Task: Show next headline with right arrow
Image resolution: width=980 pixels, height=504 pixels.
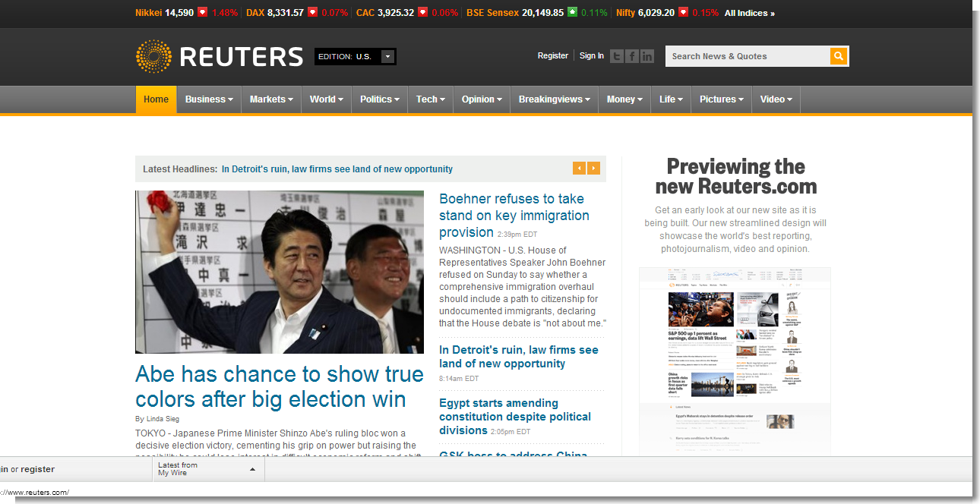Action: [x=593, y=169]
